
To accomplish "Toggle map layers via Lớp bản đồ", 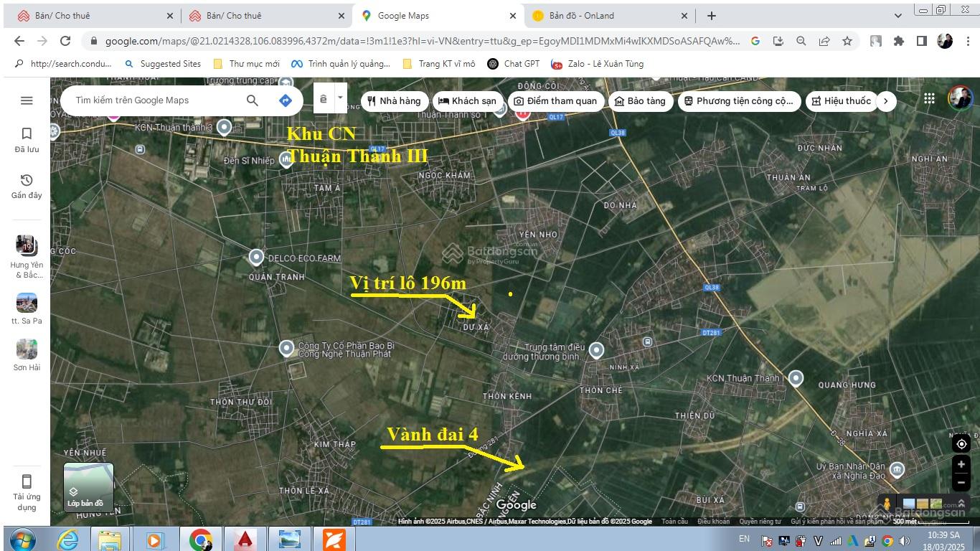I will (88, 488).
